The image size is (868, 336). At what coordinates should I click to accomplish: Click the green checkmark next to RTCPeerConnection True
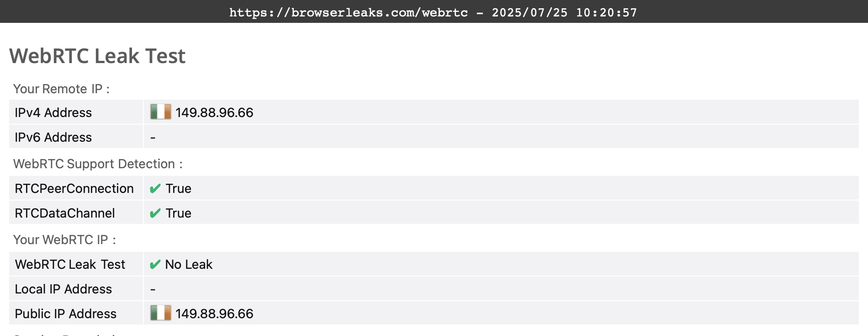[x=155, y=188]
